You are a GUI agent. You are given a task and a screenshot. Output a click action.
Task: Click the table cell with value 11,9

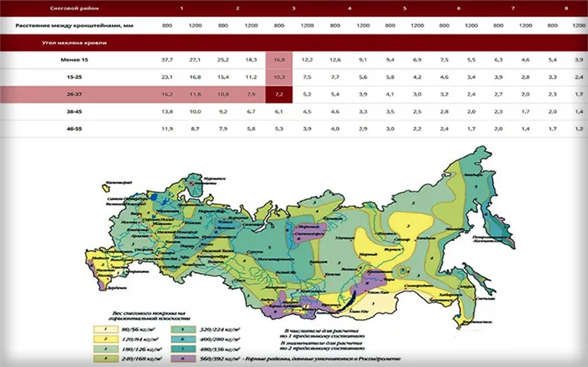click(167, 128)
